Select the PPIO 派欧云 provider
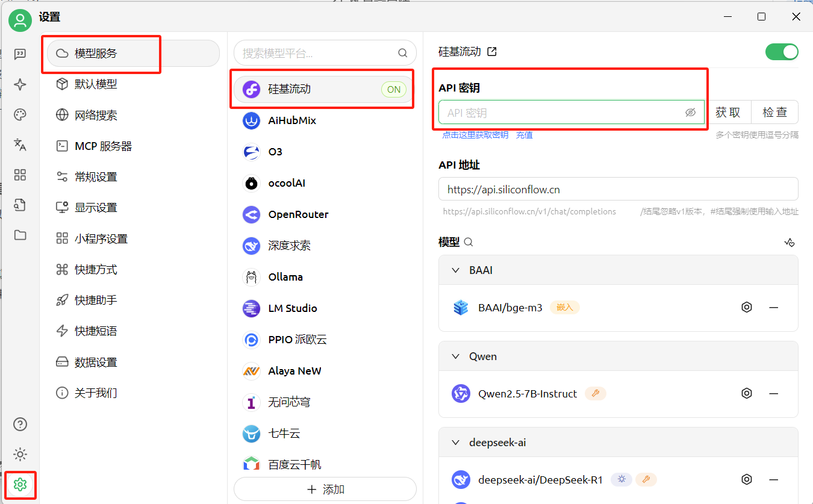 pyautogui.click(x=324, y=340)
